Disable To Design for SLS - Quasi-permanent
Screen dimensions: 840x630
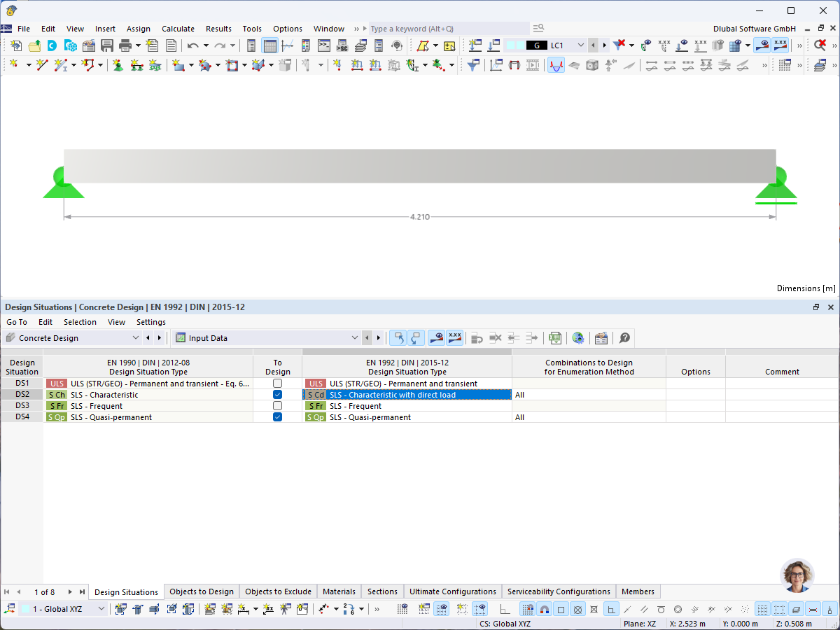(x=277, y=416)
